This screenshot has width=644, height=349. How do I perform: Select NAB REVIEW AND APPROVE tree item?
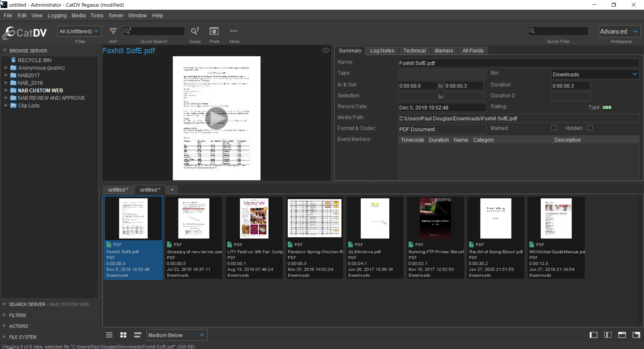coord(51,98)
